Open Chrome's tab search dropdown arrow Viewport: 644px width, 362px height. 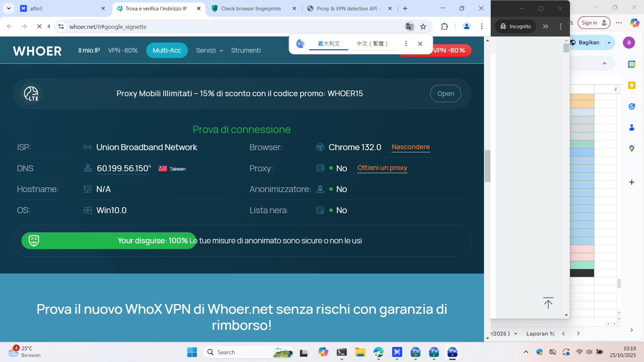9,8
